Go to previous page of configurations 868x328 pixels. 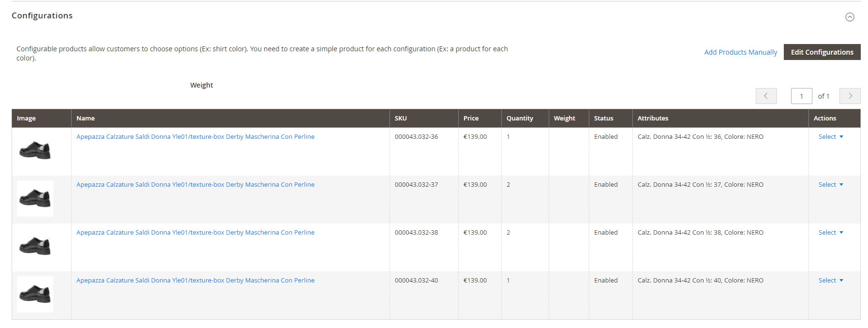(x=766, y=96)
